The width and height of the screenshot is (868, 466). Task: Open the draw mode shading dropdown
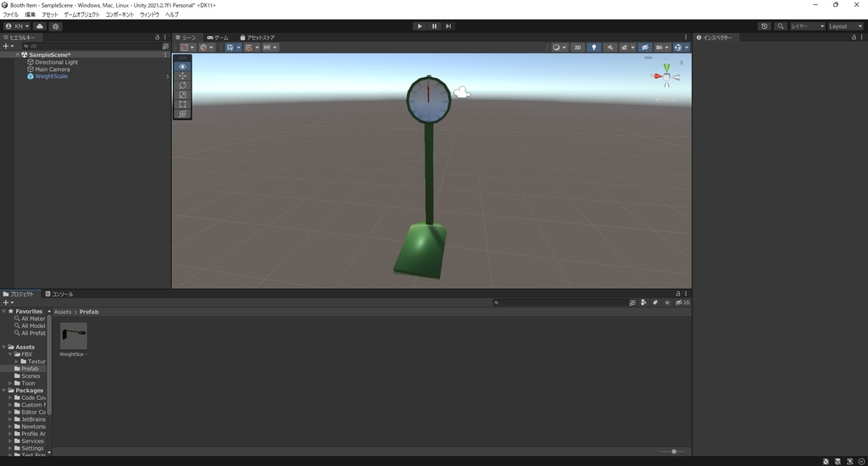pyautogui.click(x=559, y=47)
